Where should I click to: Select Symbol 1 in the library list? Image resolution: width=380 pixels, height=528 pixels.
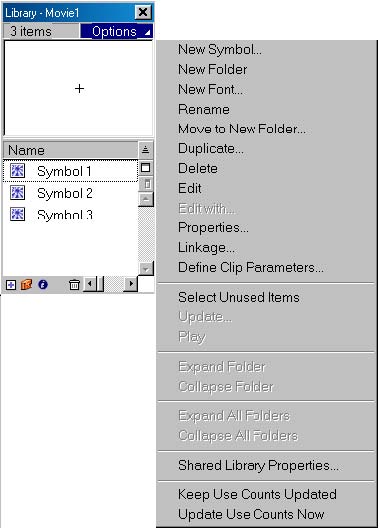click(x=70, y=171)
